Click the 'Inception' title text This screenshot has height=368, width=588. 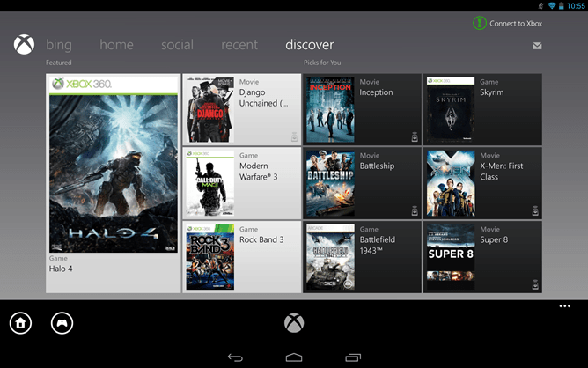pyautogui.click(x=376, y=92)
